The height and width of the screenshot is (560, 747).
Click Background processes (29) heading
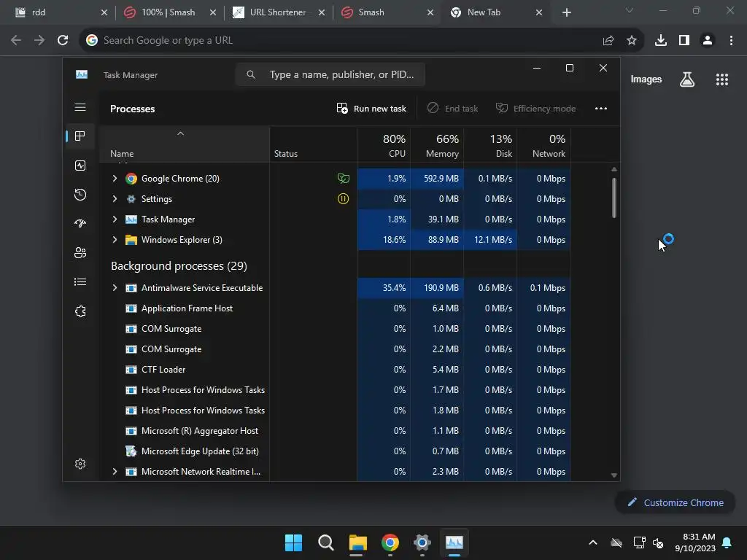(179, 265)
